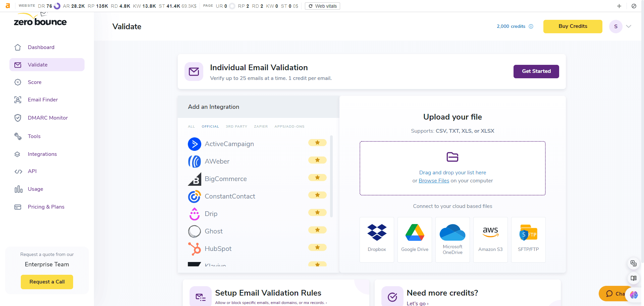The height and width of the screenshot is (306, 644).
Task: Click the DMARC Monitor shield icon
Action: [18, 118]
